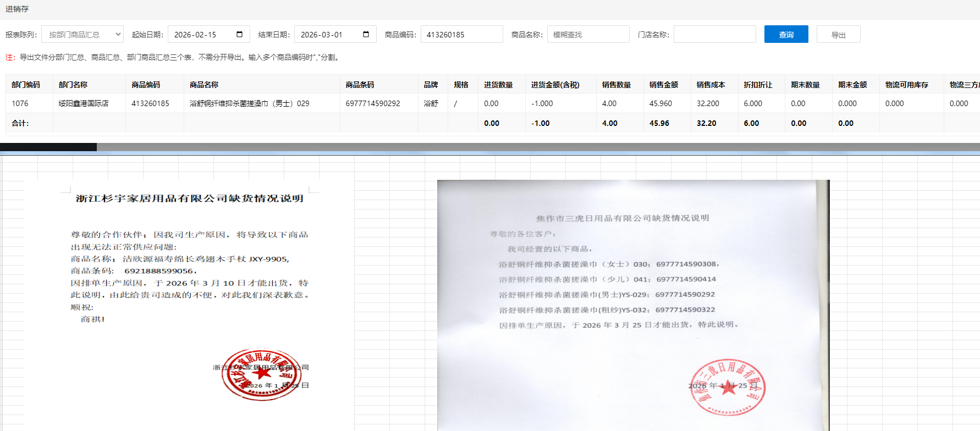
Task: Click the 进货金额(含税) column header
Action: click(555, 85)
